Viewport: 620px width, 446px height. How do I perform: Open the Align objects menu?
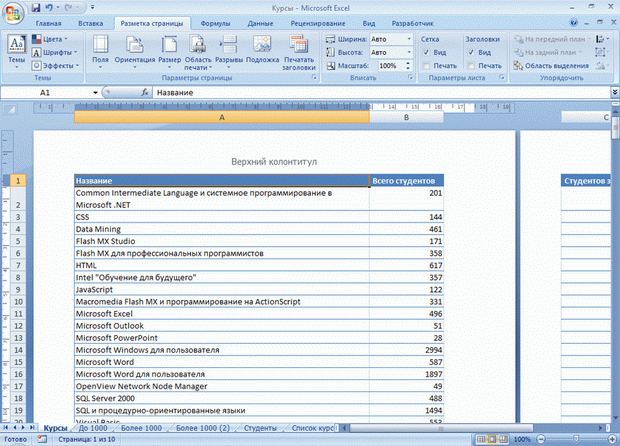pos(603,39)
